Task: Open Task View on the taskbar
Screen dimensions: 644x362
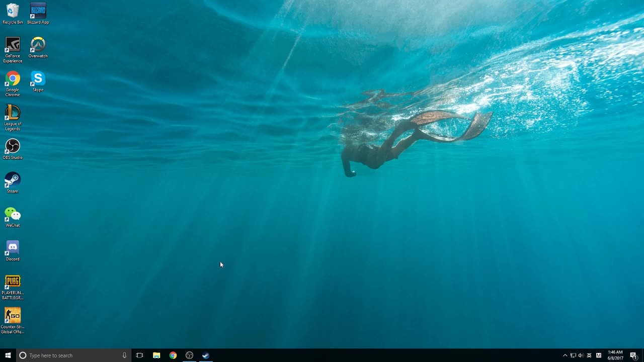Action: pyautogui.click(x=139, y=355)
